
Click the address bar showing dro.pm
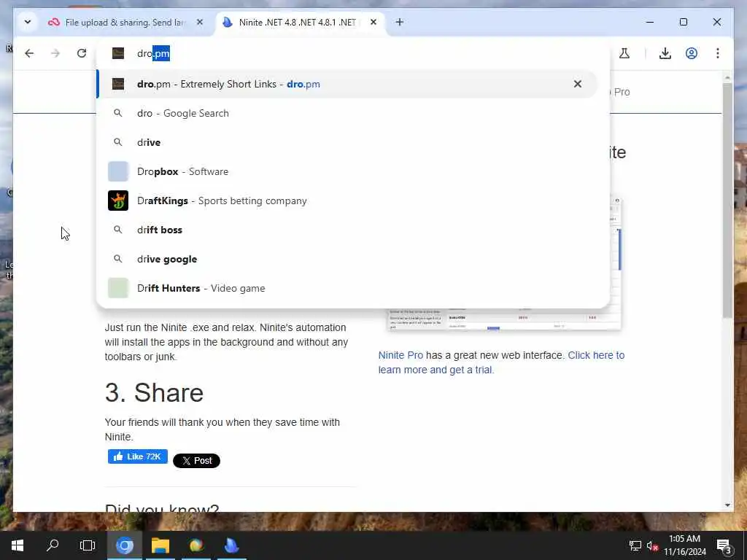tap(352, 53)
